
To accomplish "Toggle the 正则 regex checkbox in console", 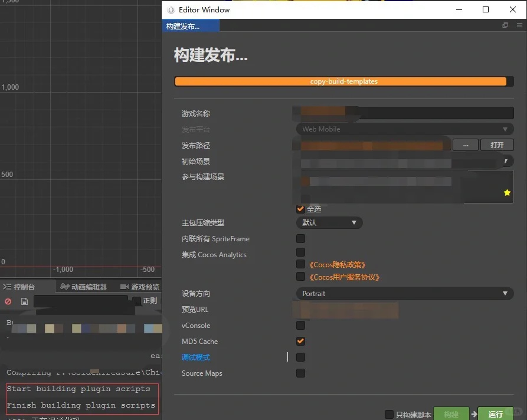I will (136, 301).
